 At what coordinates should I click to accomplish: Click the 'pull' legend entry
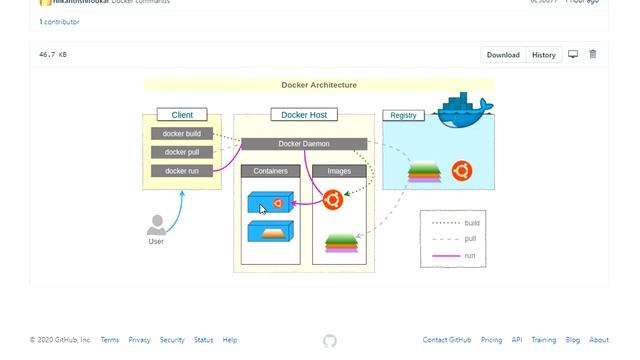pyautogui.click(x=454, y=239)
